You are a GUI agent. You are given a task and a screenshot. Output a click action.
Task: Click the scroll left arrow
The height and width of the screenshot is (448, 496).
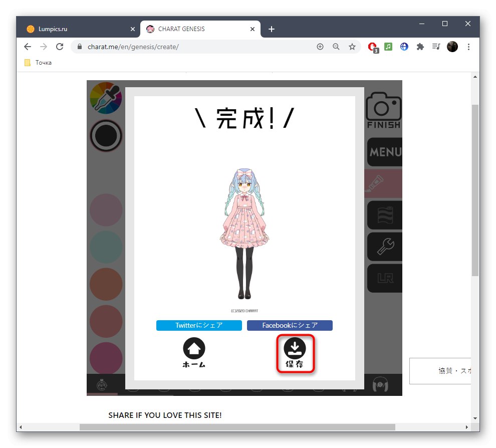point(21,427)
